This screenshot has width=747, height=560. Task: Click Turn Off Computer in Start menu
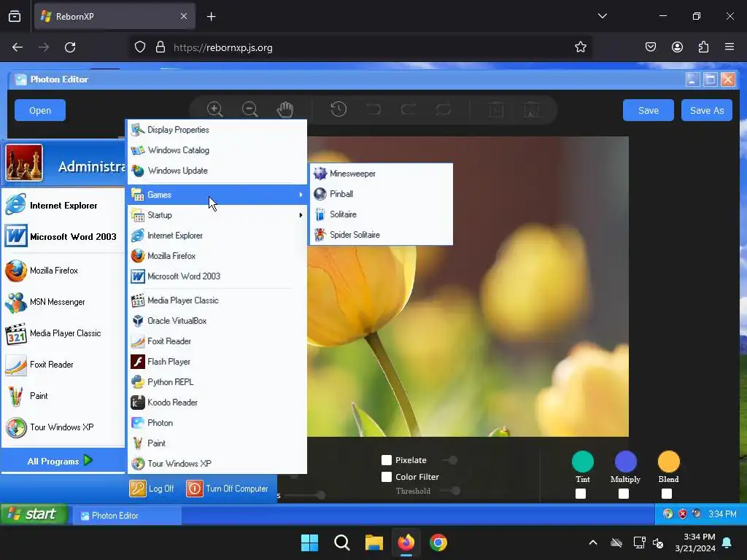coord(228,489)
